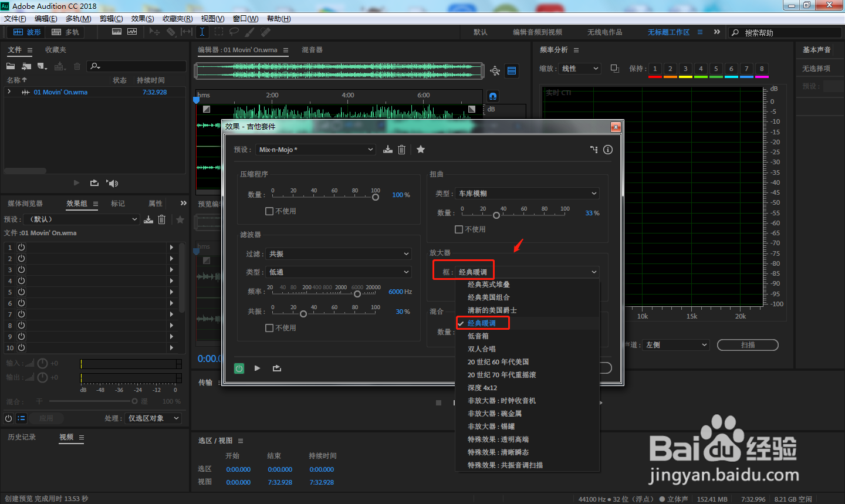Switch to Waveform (波形) view
The image size is (845, 504).
pyautogui.click(x=27, y=32)
